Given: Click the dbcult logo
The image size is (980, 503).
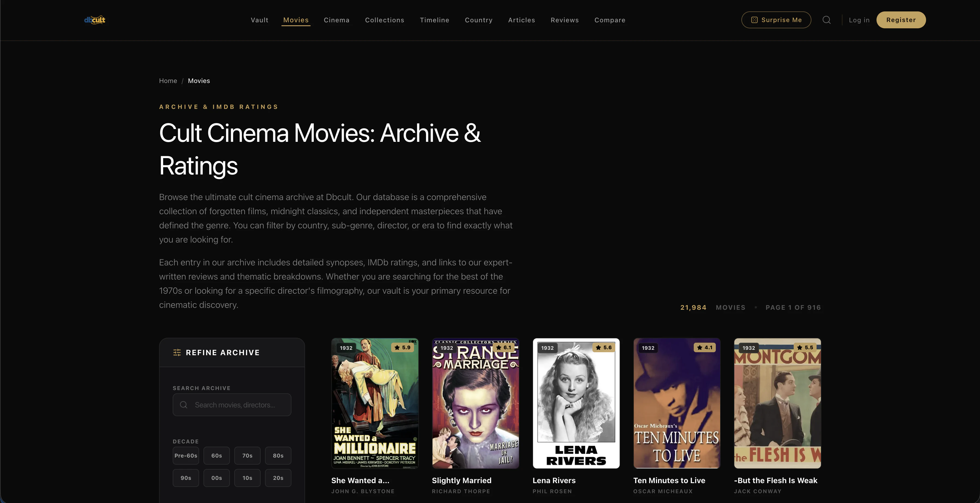Looking at the screenshot, I should pos(95,20).
